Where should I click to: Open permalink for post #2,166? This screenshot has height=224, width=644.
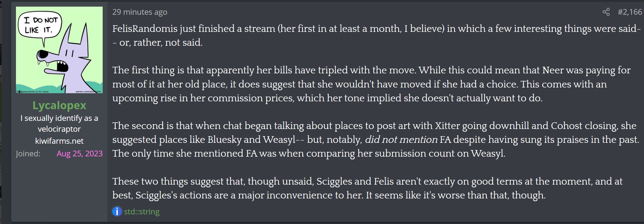click(630, 12)
